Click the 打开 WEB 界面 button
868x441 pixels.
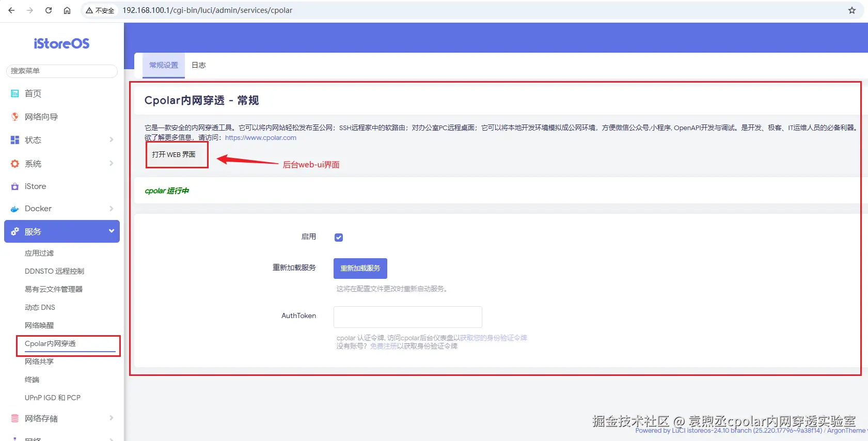(x=174, y=154)
